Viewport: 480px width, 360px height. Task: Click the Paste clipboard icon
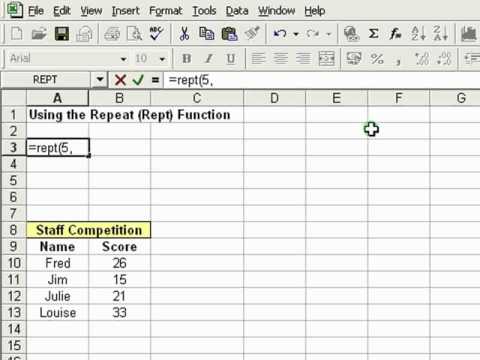pos(229,34)
